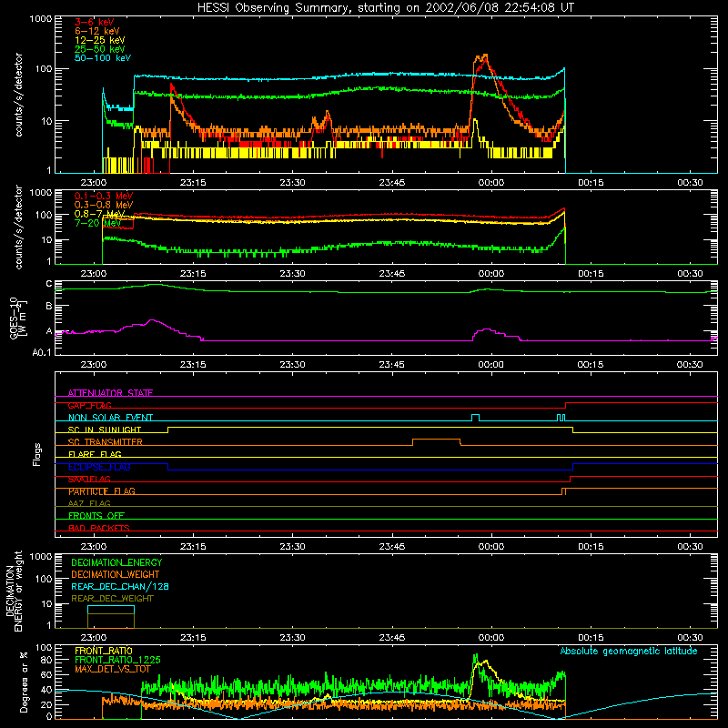The height and width of the screenshot is (728, 728).
Task: Select the SC_TRANSMITTER flag label
Action: 106,442
